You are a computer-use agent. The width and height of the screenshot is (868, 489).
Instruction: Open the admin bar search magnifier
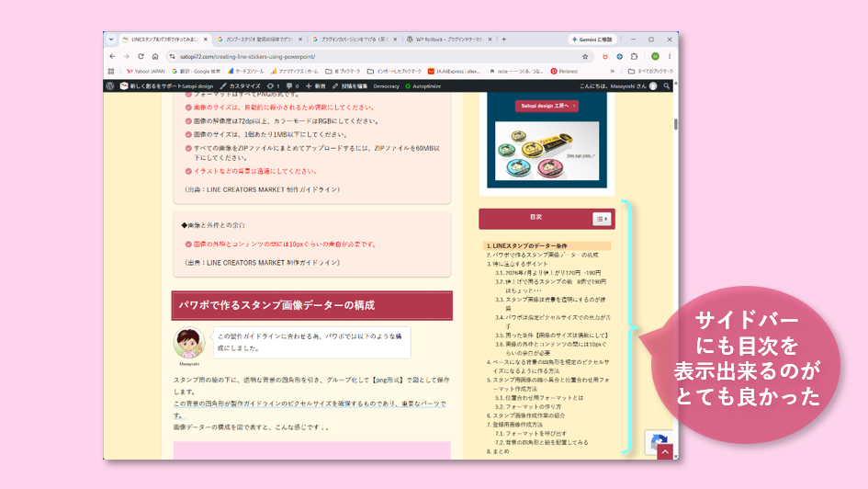pos(667,86)
